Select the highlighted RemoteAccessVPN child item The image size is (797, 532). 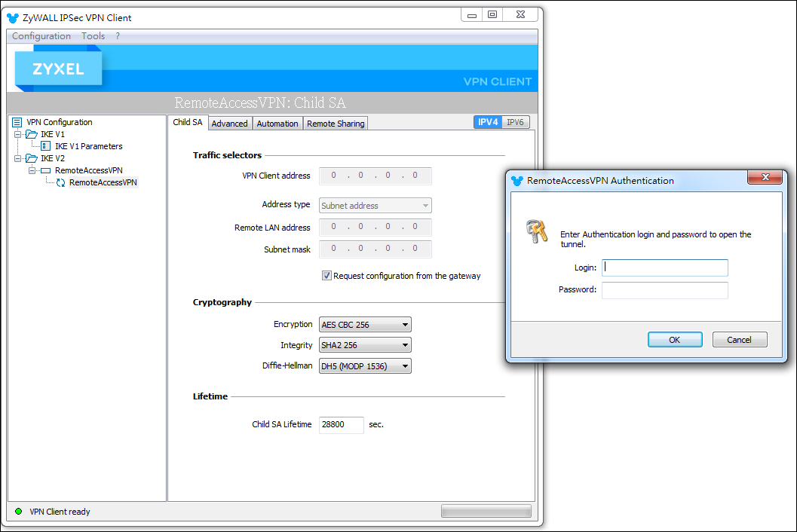[x=103, y=183]
